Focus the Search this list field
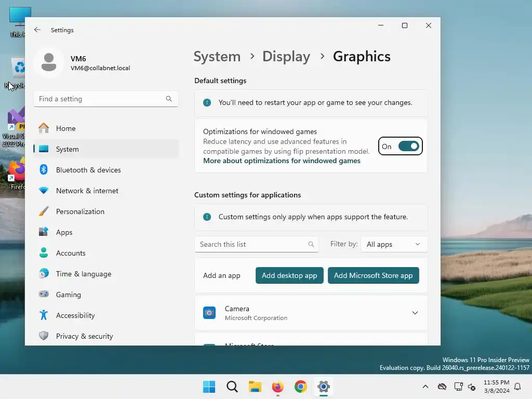 click(257, 244)
